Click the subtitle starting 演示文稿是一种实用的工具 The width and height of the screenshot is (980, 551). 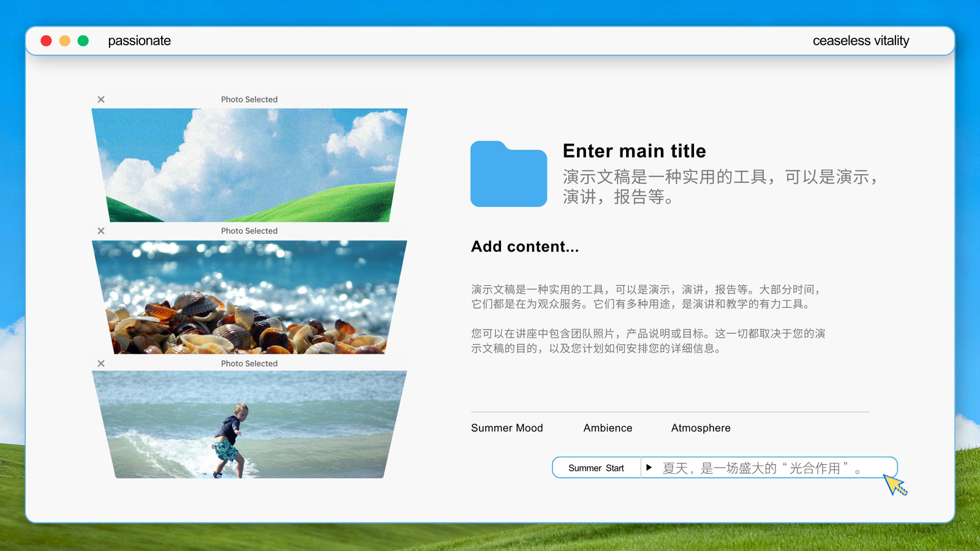click(x=721, y=187)
